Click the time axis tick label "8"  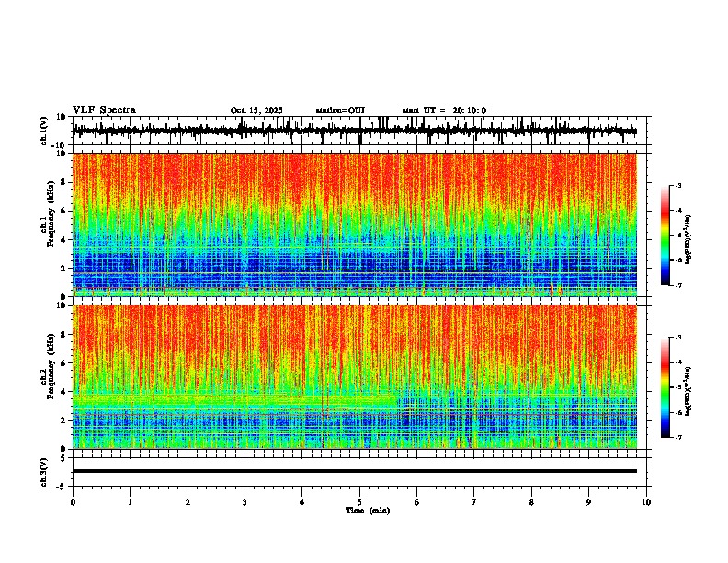coord(531,501)
